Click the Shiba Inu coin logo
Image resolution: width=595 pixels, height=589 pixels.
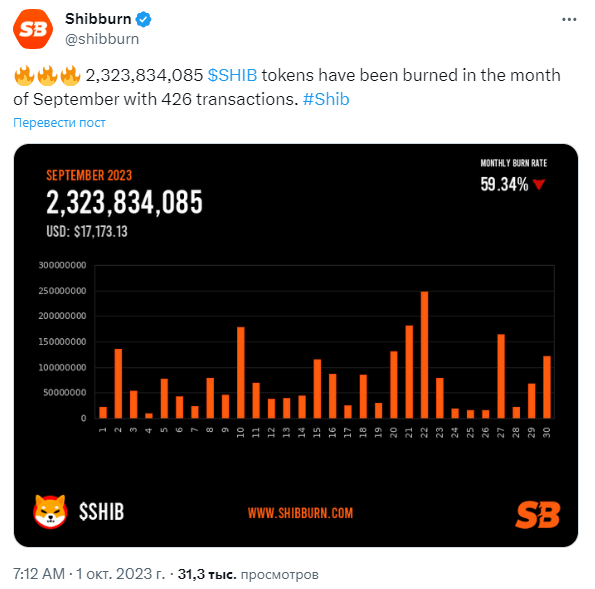pos(50,511)
